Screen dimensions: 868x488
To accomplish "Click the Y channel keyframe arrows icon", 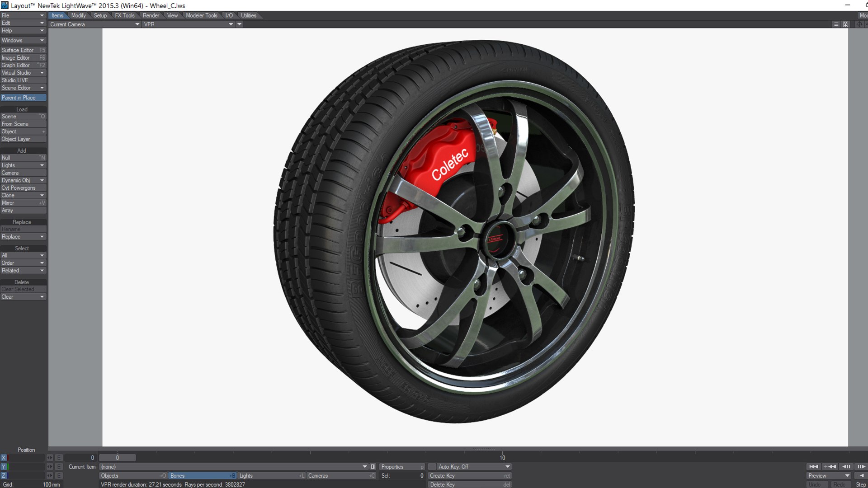I will click(x=50, y=467).
